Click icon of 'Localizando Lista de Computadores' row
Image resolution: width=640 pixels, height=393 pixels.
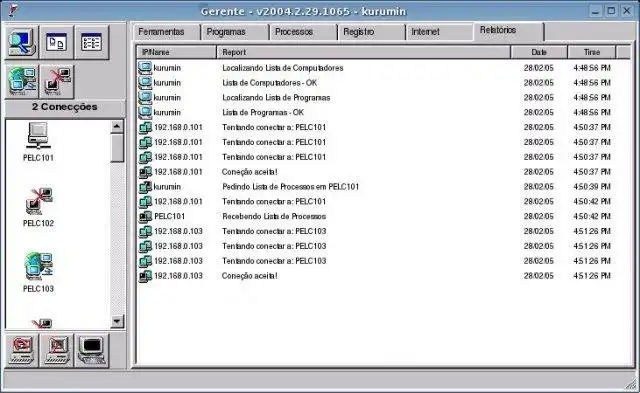point(145,68)
